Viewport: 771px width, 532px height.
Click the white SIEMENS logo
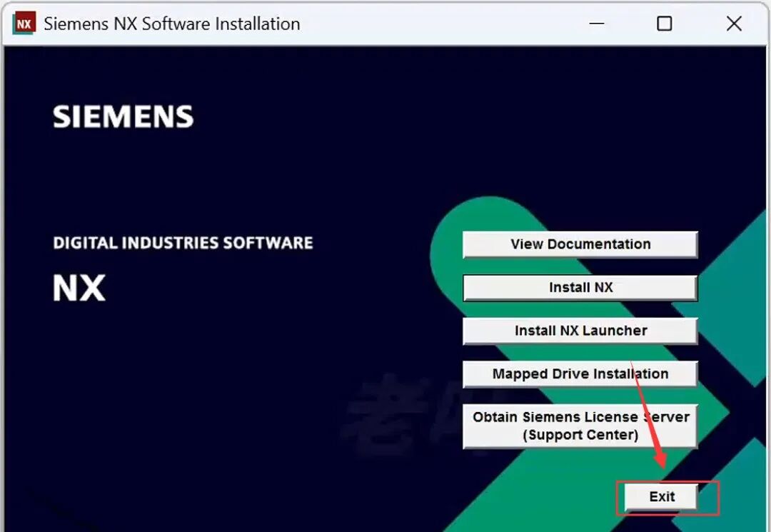click(x=123, y=116)
